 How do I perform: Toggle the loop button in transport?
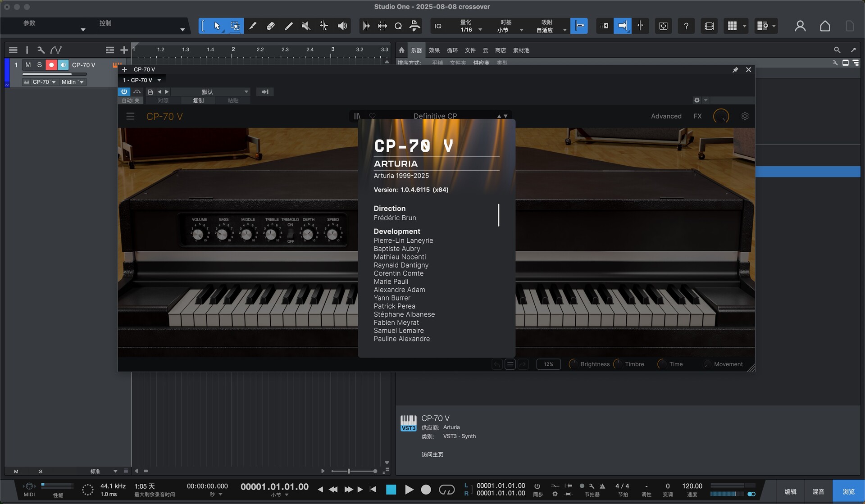click(x=447, y=490)
